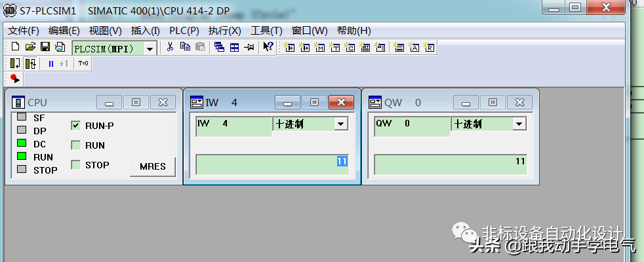
Task: Insert a vertical bits variable view
Action: tap(380, 47)
